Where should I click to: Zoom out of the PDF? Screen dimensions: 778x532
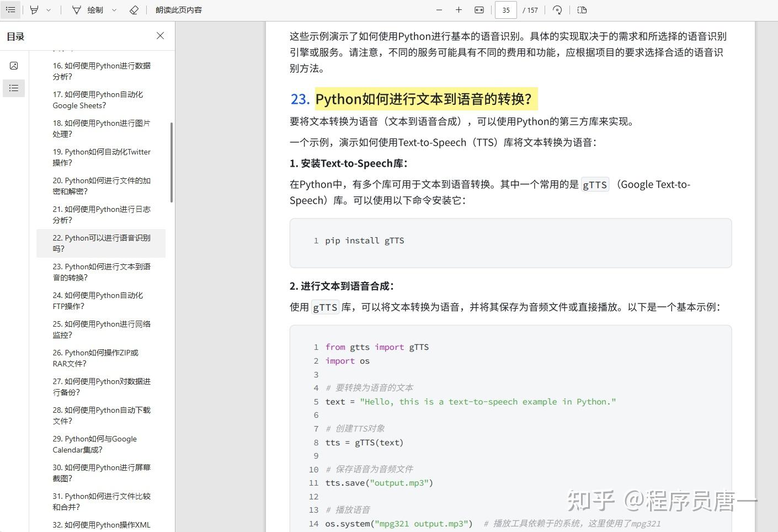[439, 10]
